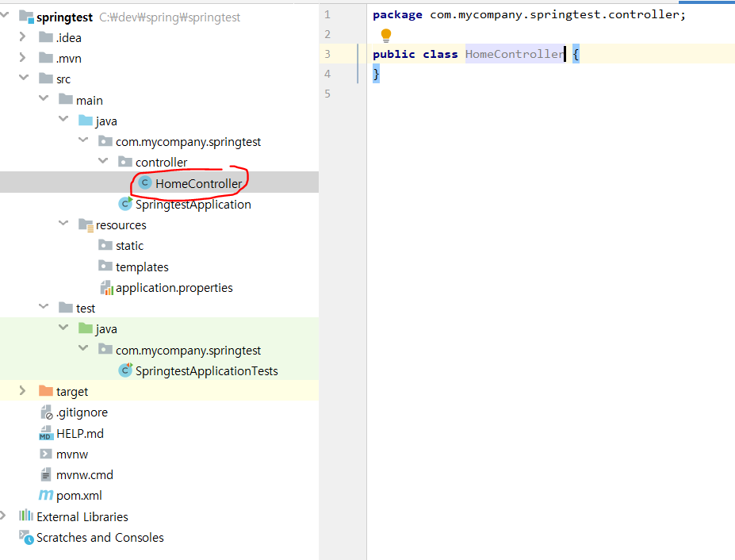Select the .gitignore file
This screenshot has width=735, height=560.
coord(82,412)
